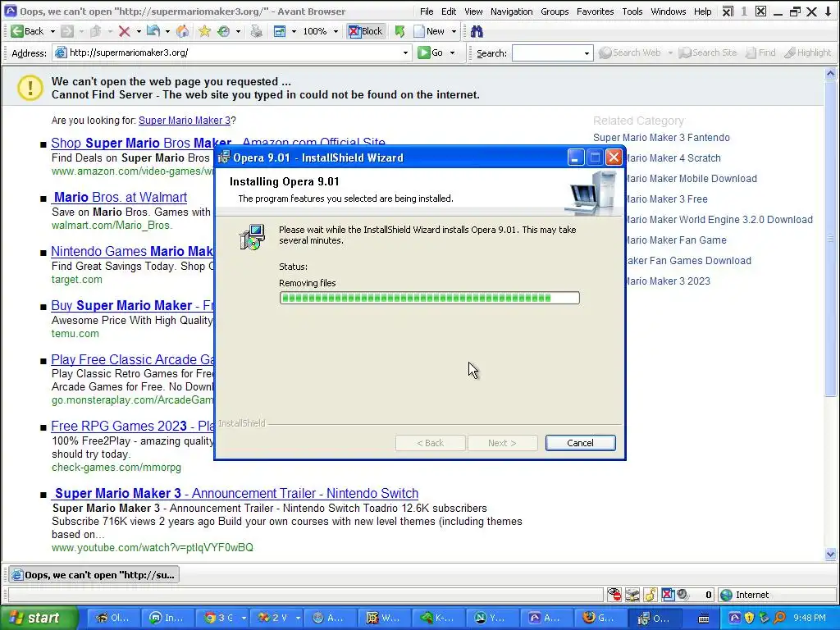The height and width of the screenshot is (630, 840).
Task: Toggle full screen window icon in toolbar
Action: click(279, 32)
